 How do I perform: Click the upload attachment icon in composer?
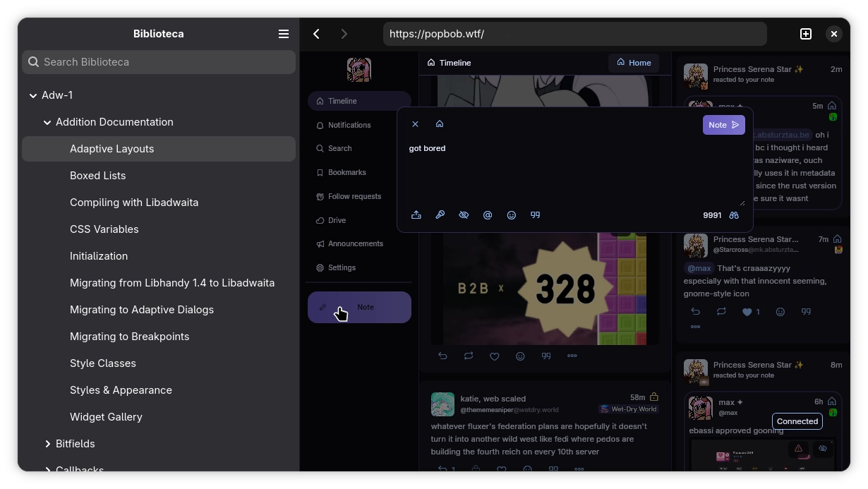point(416,215)
